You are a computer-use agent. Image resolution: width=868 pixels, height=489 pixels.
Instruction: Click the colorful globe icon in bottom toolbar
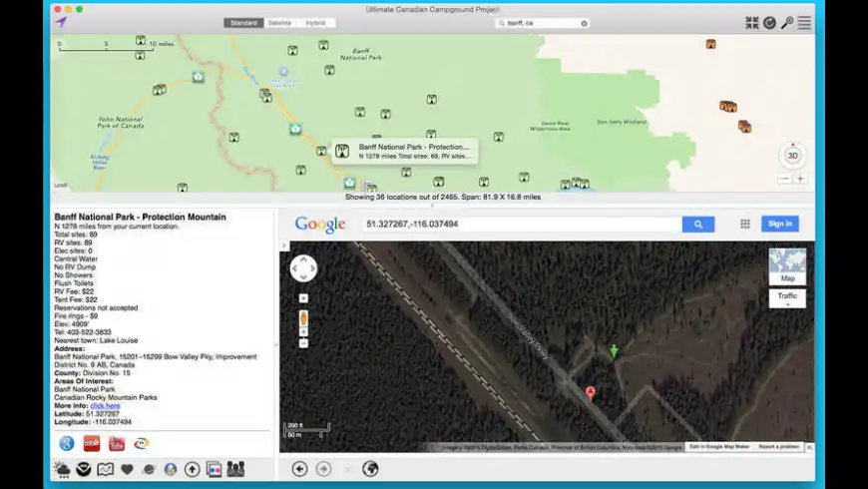coord(171,470)
